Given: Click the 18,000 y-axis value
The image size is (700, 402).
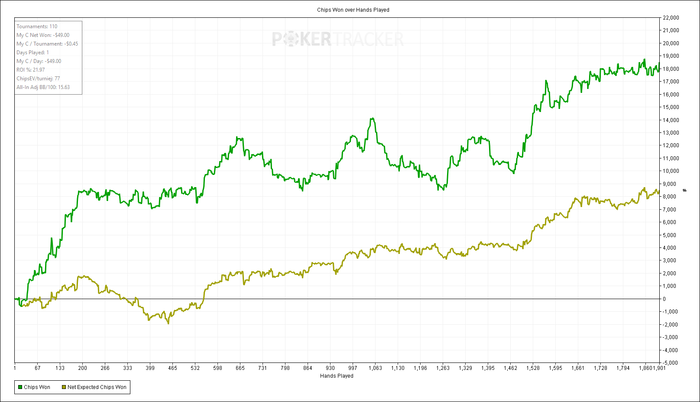Looking at the screenshot, I should pyautogui.click(x=671, y=69).
